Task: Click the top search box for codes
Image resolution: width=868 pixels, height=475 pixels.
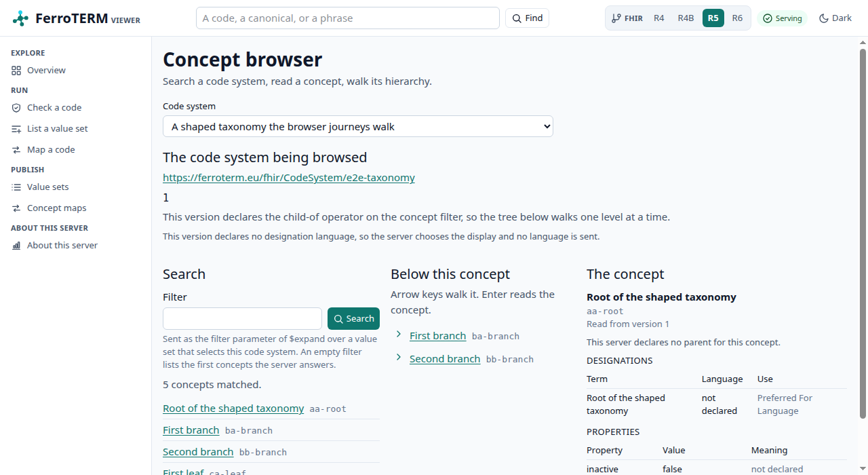Action: tap(348, 18)
